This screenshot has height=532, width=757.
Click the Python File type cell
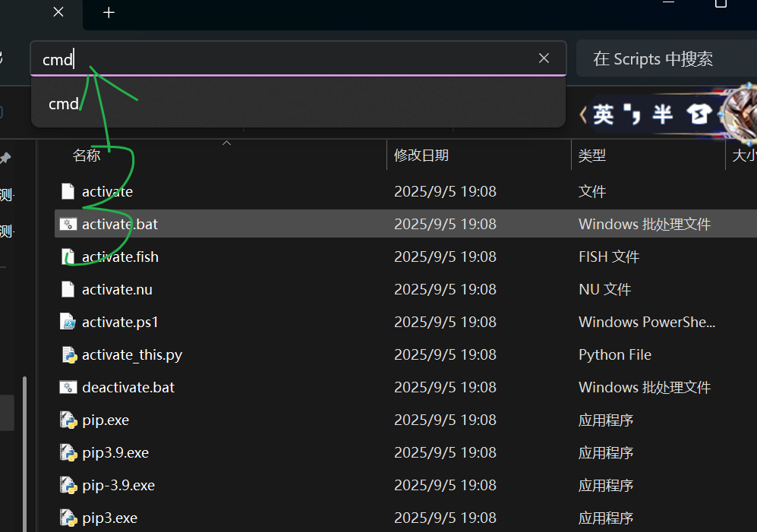click(x=615, y=355)
